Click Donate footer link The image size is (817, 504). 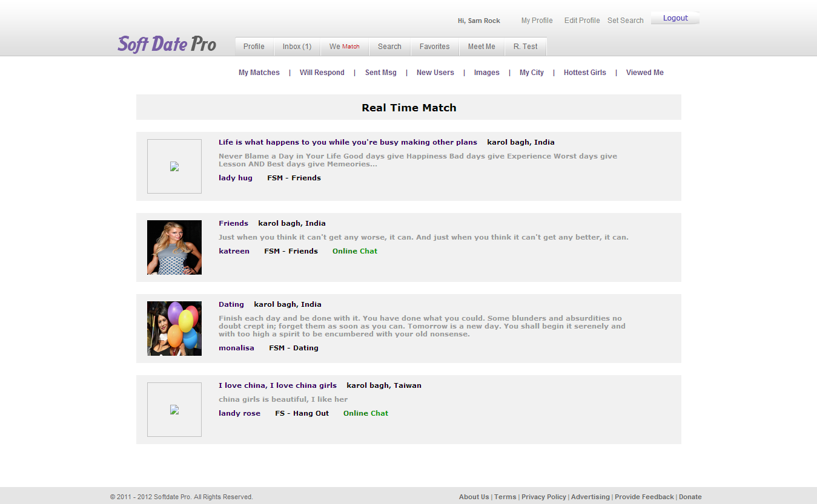point(690,497)
